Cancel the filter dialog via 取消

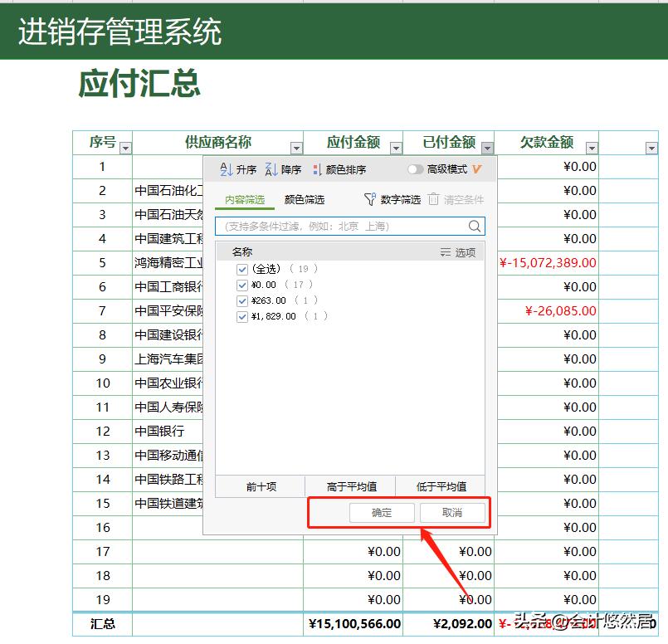click(x=453, y=513)
